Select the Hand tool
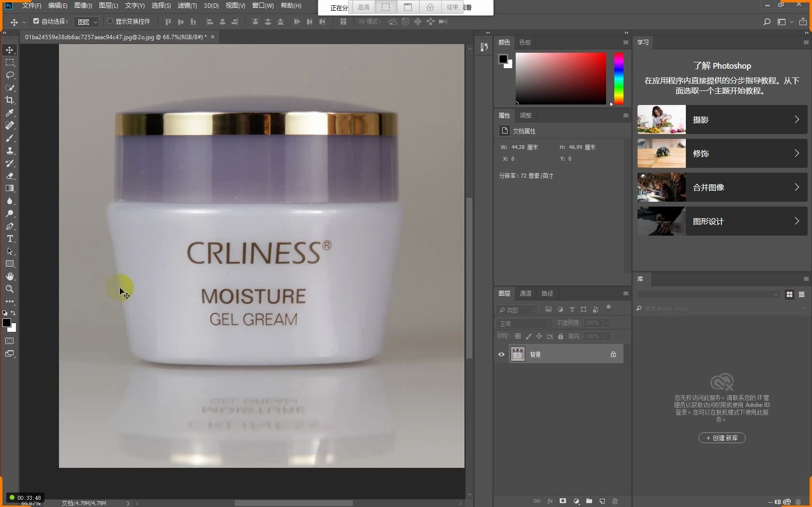Image resolution: width=812 pixels, height=507 pixels. (10, 276)
